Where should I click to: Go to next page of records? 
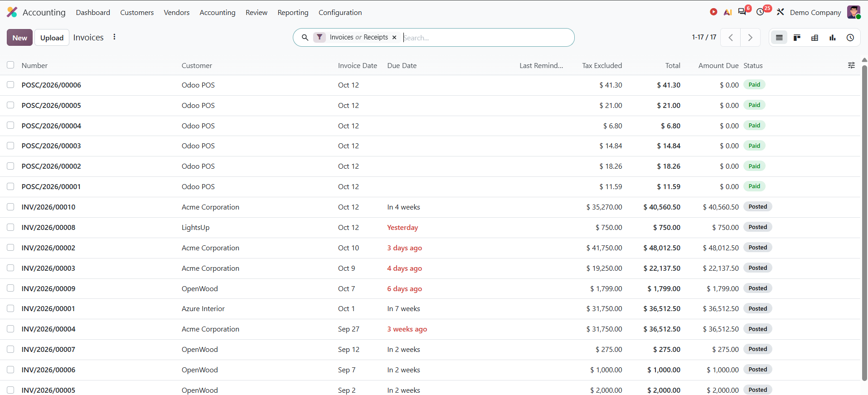pos(750,38)
